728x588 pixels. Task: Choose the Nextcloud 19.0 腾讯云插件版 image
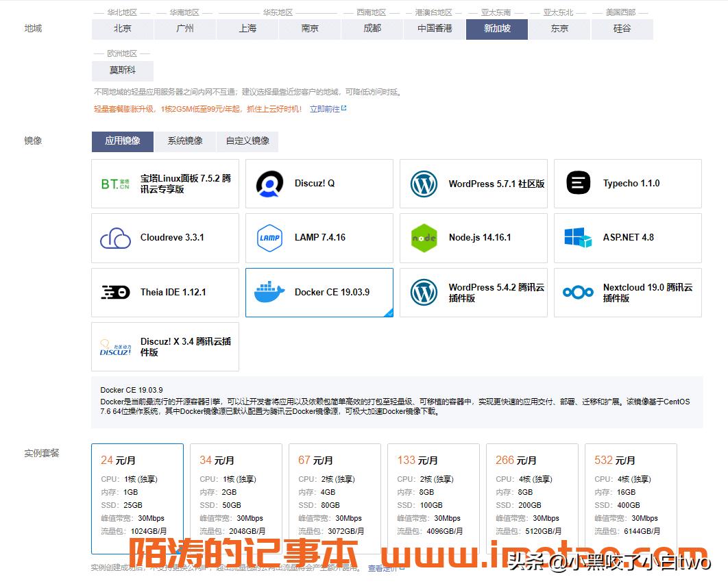point(627,293)
